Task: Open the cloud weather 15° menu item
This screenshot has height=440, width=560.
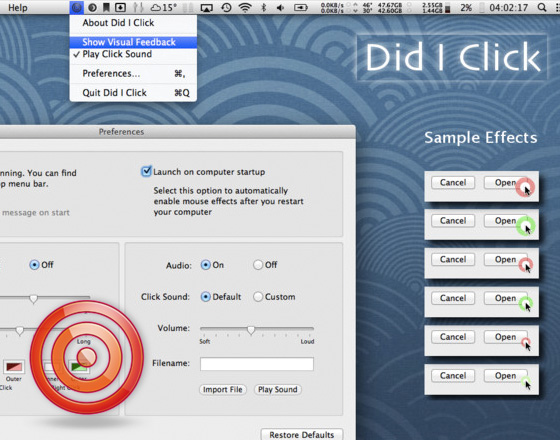Action: pyautogui.click(x=164, y=7)
